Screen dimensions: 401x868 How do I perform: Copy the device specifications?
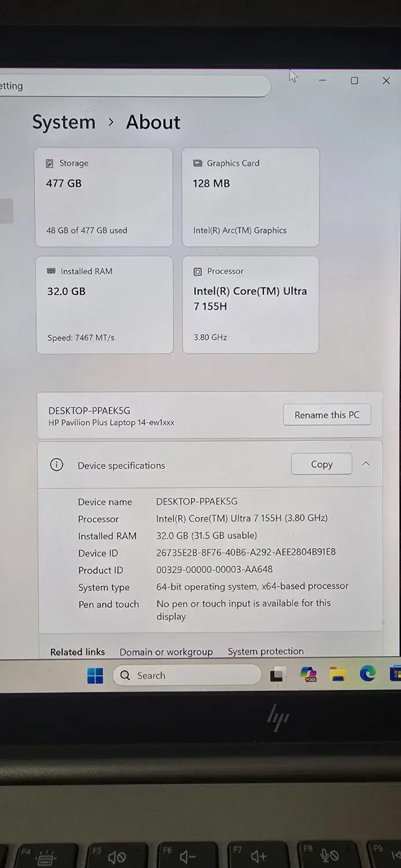tap(322, 464)
